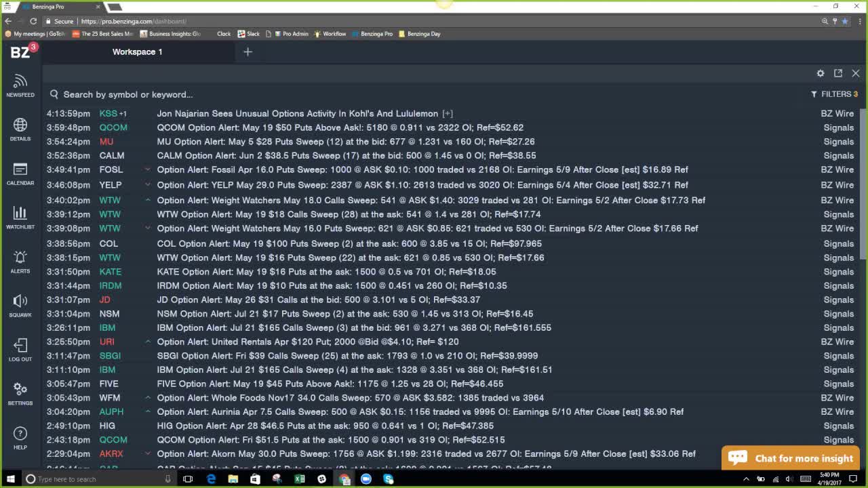Pop out the newsfeed widget into a window

[838, 73]
